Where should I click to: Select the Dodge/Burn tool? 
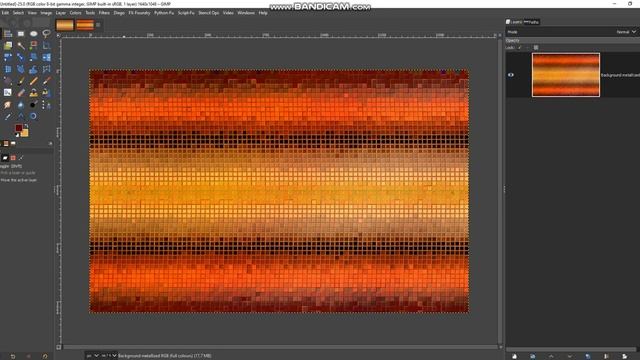click(33, 104)
